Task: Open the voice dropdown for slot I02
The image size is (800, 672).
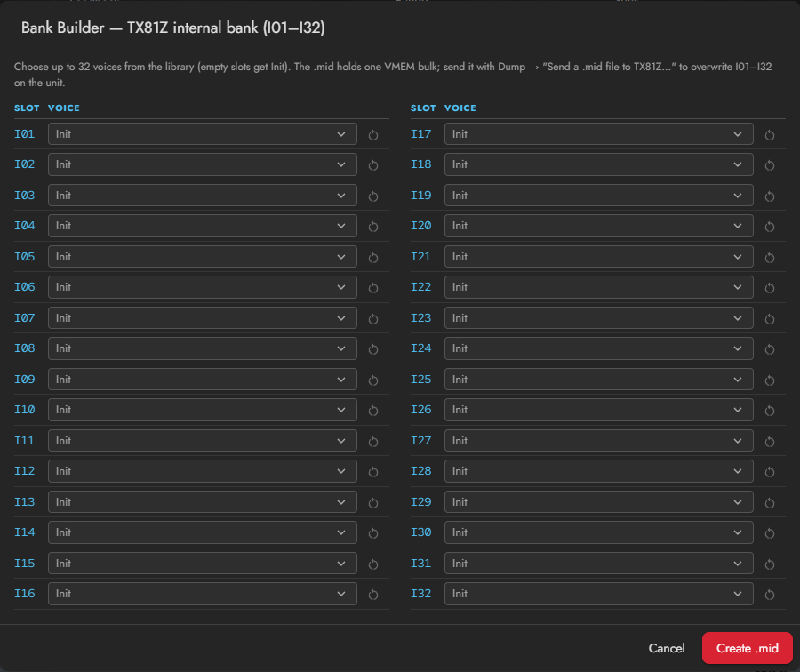Action: pos(202,164)
